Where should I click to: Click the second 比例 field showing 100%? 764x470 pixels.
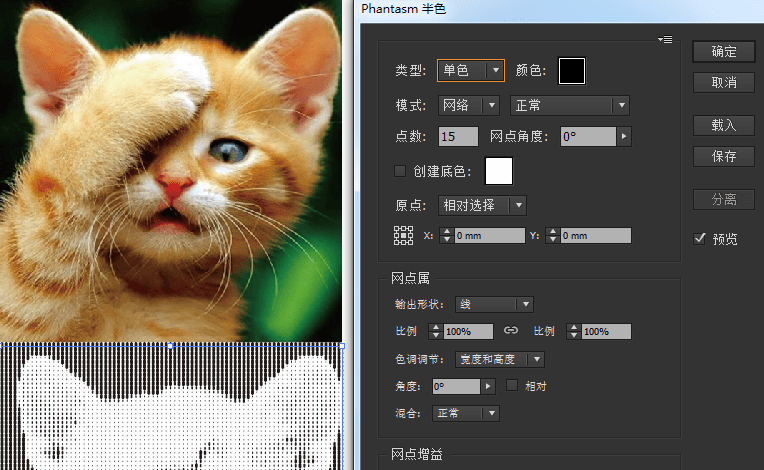pos(606,332)
